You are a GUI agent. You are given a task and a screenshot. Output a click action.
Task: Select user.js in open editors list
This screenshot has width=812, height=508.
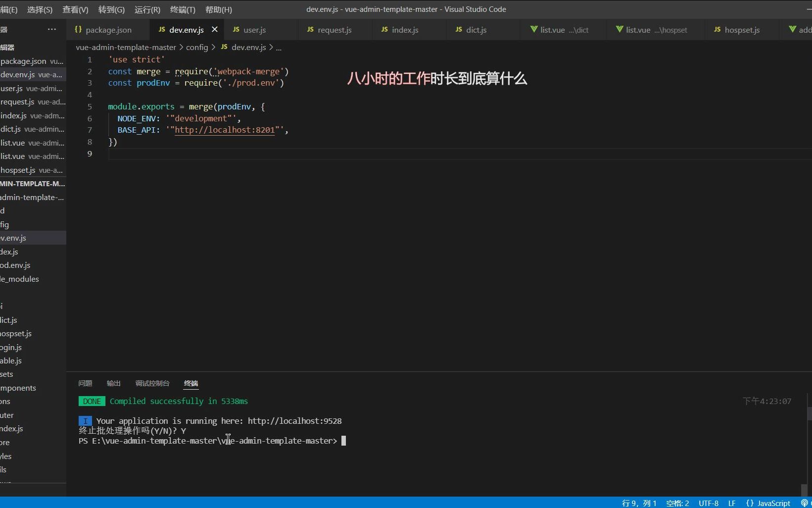pos(33,89)
